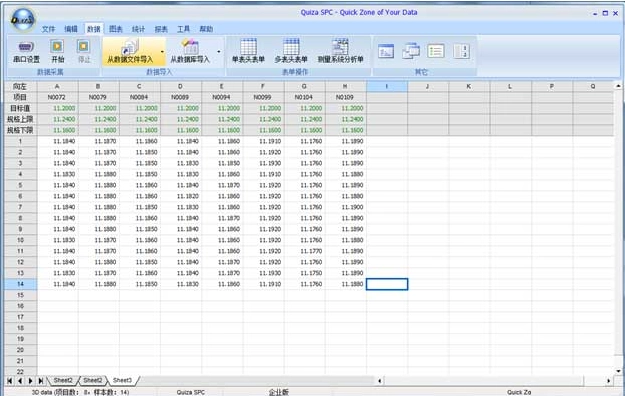Click item name cell N0084

(x=140, y=97)
